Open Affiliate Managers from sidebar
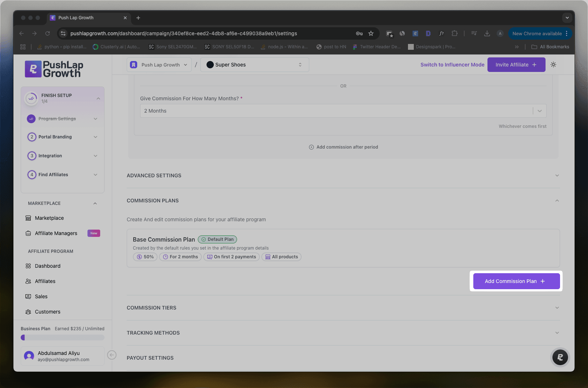Viewport: 588px width, 388px height. [x=56, y=233]
